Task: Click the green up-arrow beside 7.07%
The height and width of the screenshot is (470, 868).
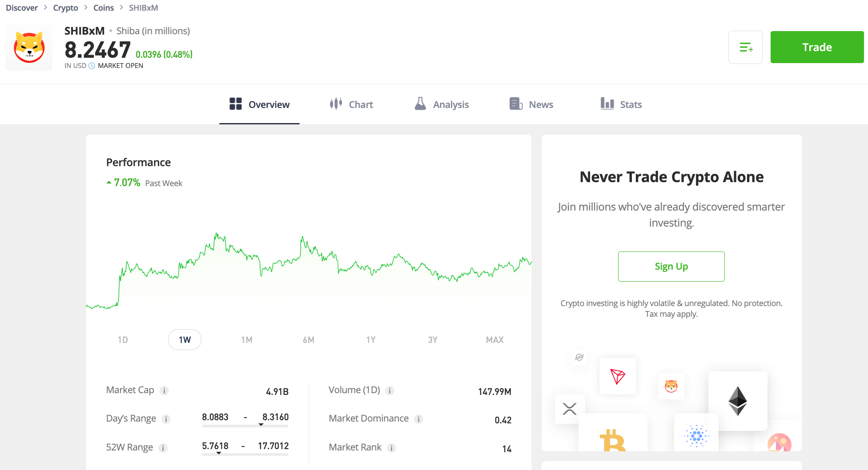Action: pos(109,183)
